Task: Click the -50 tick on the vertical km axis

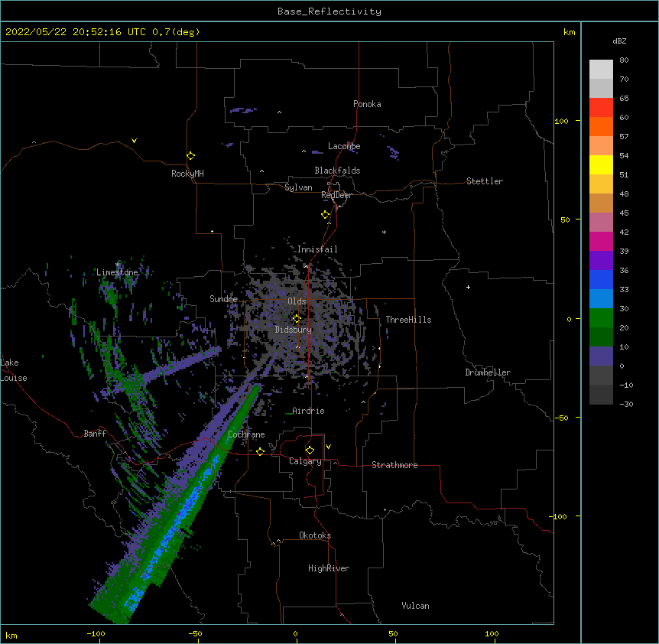Action: pyautogui.click(x=561, y=418)
